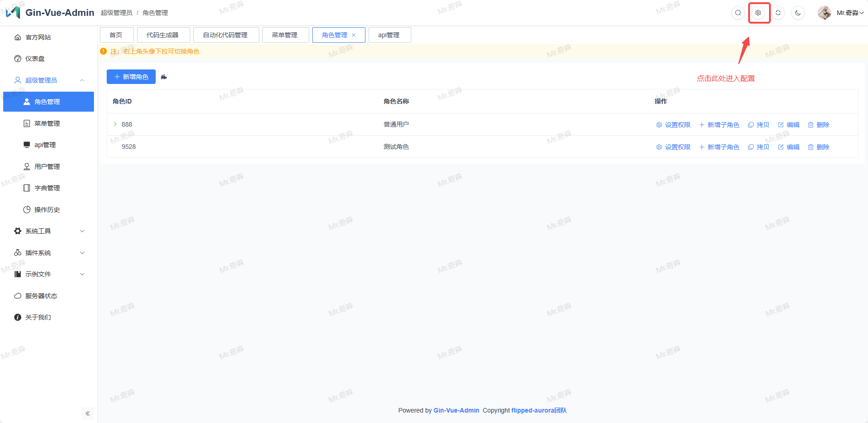Viewport: 868px width, 423px height.
Task: Switch to the 代码生成器 tab
Action: point(163,35)
